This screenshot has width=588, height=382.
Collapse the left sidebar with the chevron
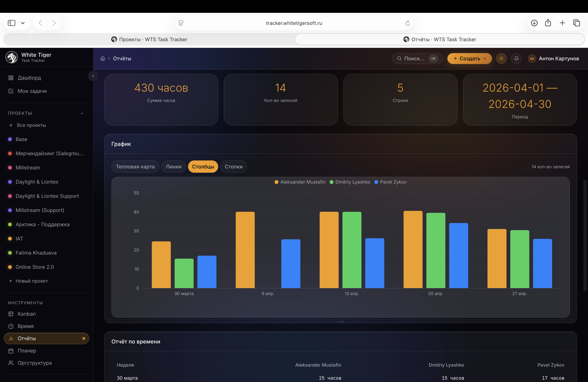[x=93, y=76]
